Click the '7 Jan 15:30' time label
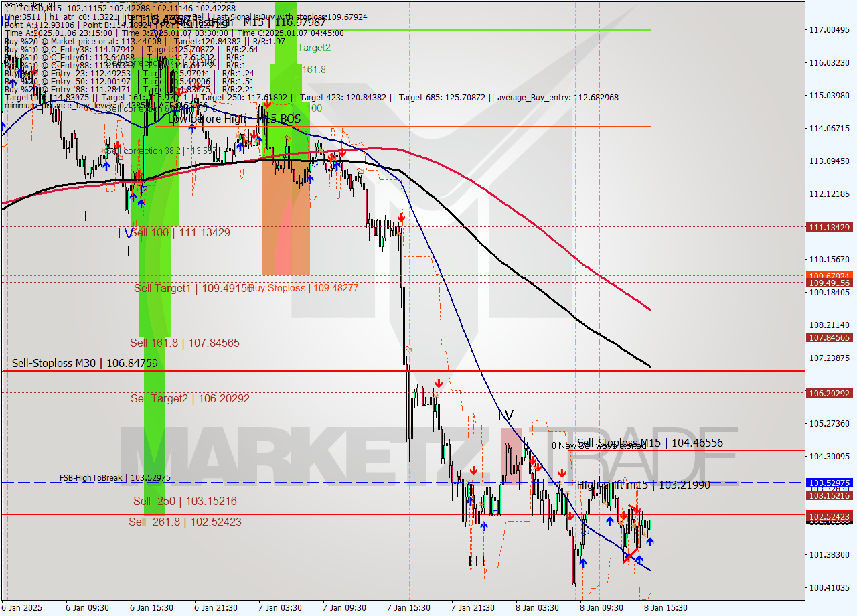Viewport: 857px width, 616px height. click(409, 608)
